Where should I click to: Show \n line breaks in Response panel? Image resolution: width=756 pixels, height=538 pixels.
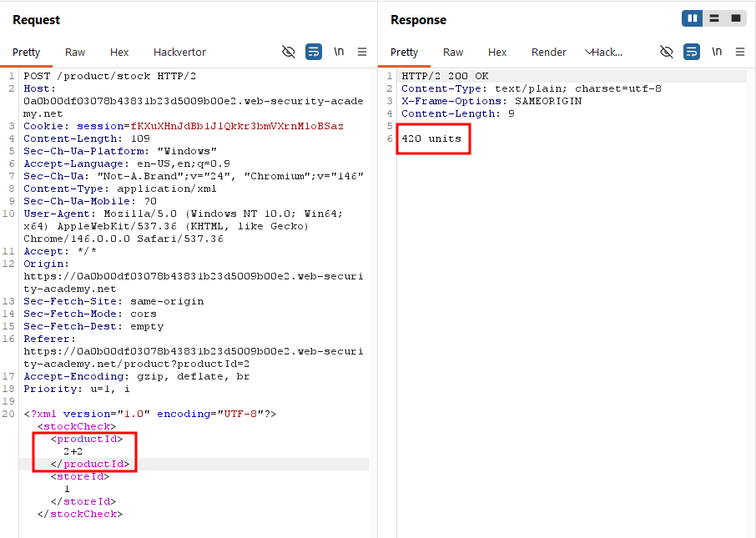click(x=717, y=52)
